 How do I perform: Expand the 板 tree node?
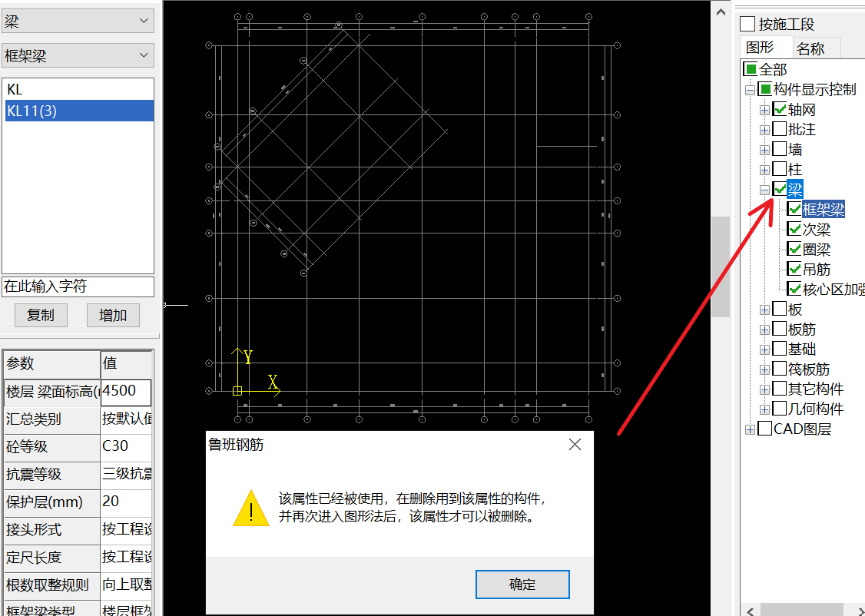[x=764, y=310]
